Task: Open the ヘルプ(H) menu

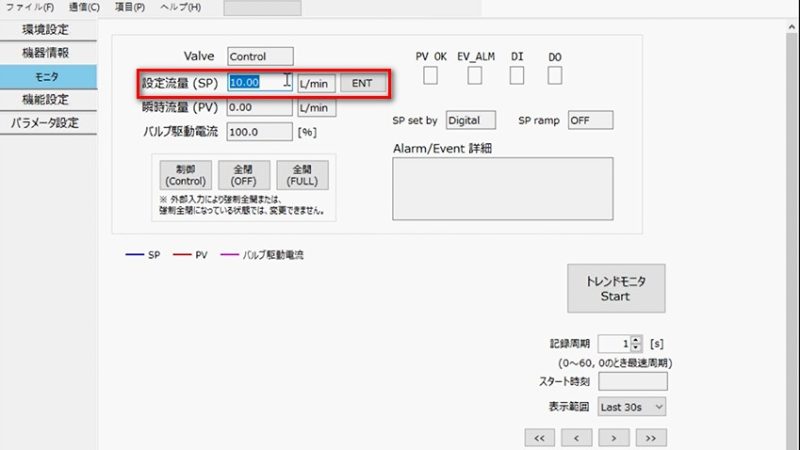Action: [x=180, y=7]
